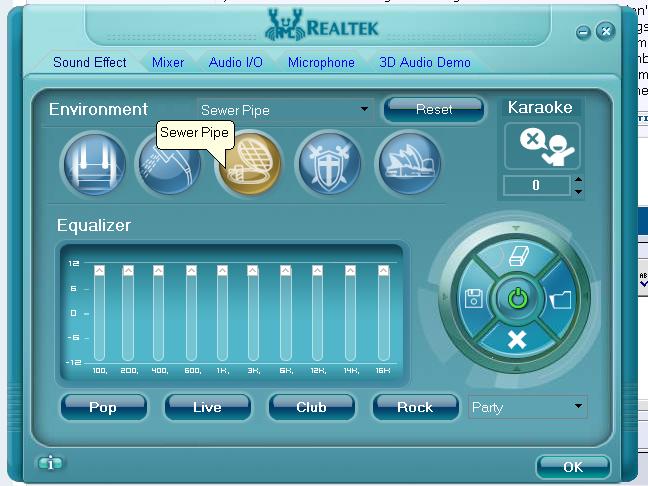This screenshot has width=648, height=486.
Task: Select the opera house environment icon
Action: pos(409,164)
